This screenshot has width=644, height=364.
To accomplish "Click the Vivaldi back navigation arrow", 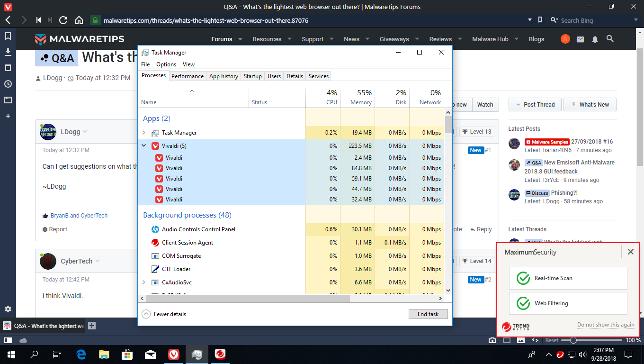I will (8, 20).
